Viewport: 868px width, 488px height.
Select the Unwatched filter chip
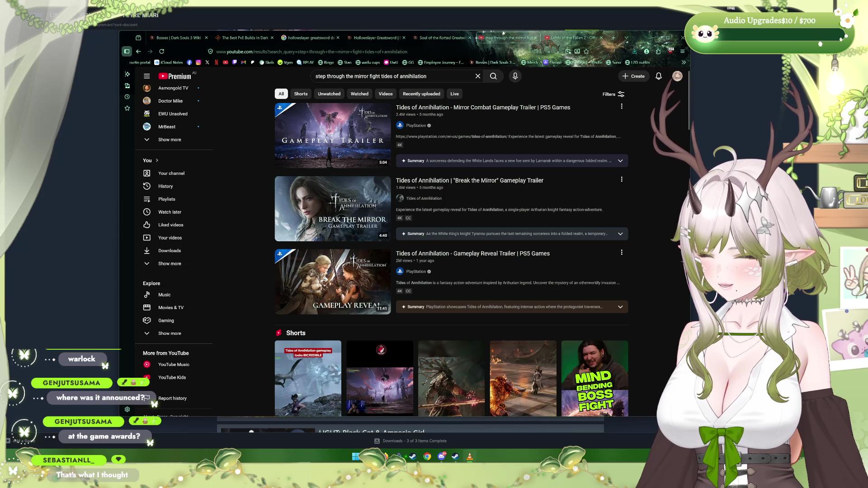click(x=329, y=94)
